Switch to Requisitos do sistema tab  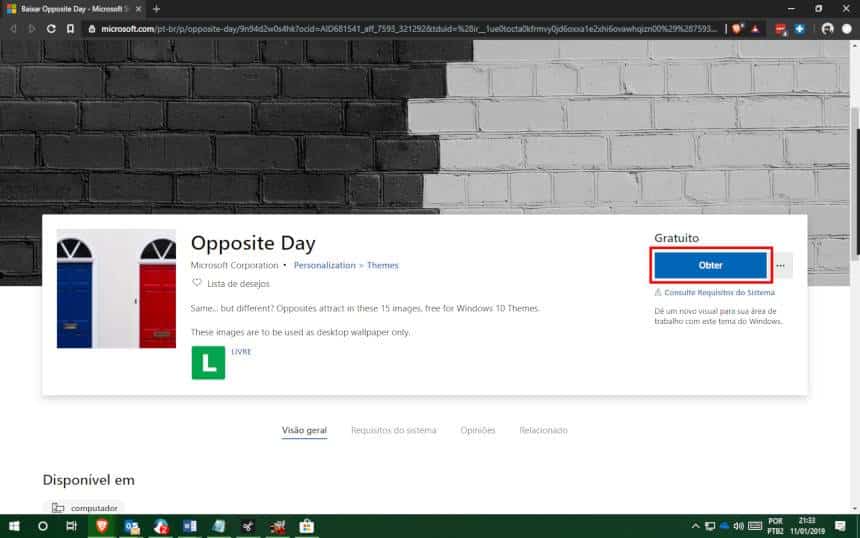click(394, 431)
